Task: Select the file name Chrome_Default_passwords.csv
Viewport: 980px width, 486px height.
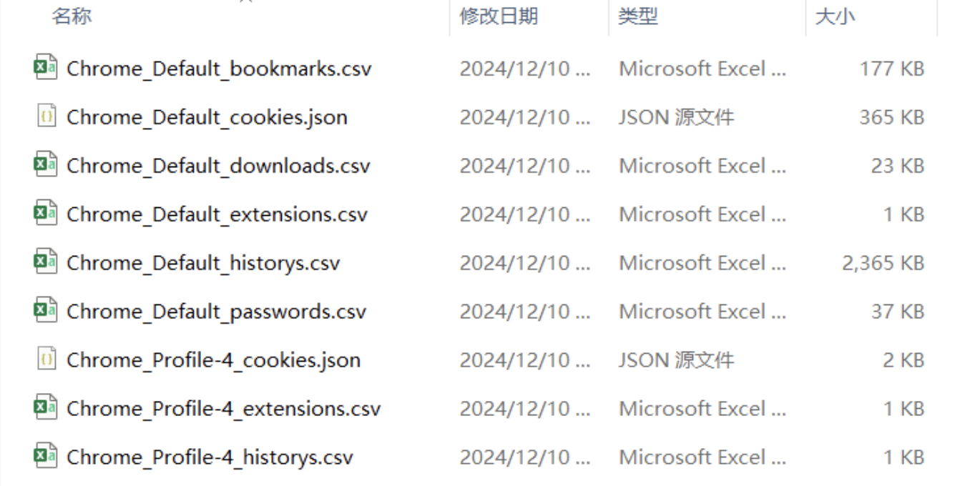Action: [x=217, y=312]
